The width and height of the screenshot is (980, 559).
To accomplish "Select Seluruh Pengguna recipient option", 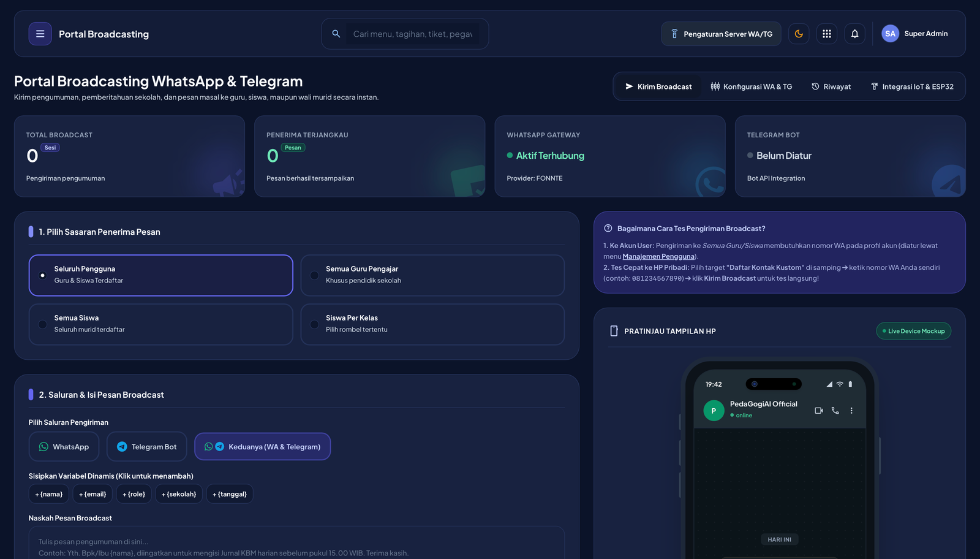I will [x=161, y=275].
